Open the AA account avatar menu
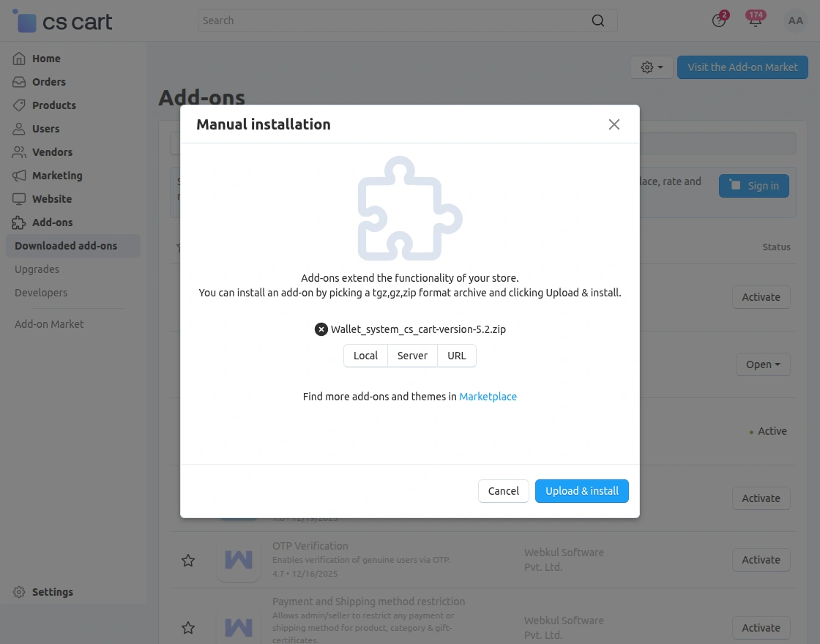 tap(796, 20)
